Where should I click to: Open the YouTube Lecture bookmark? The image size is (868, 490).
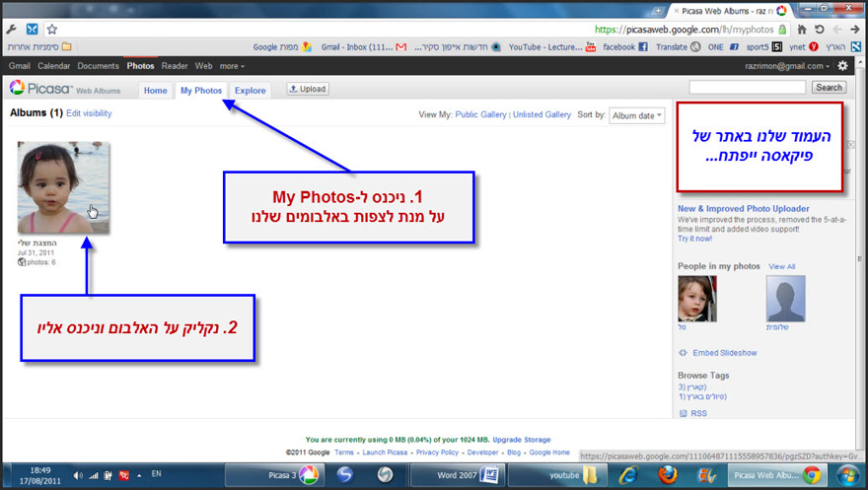pyautogui.click(x=552, y=47)
